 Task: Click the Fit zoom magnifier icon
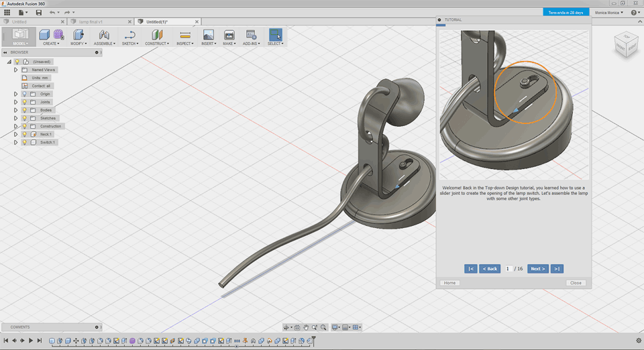323,327
